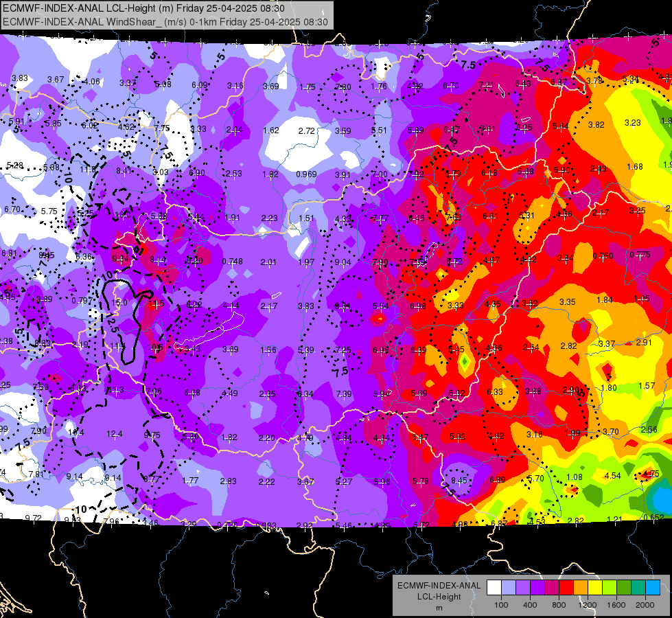
Task: Click the legend tick label 1200
Action: coord(587,605)
